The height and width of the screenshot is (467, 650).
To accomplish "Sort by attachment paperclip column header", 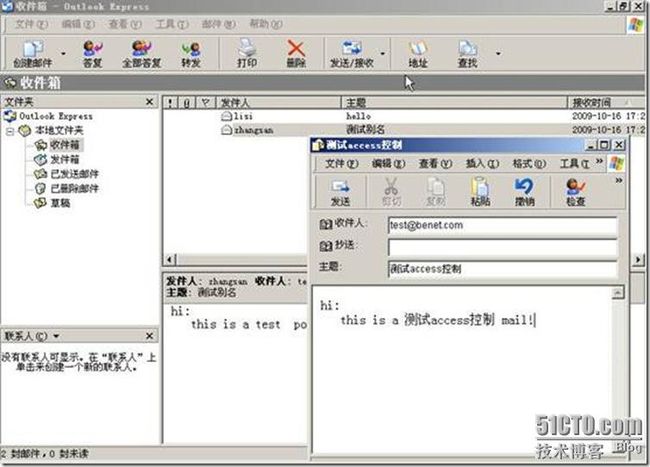I will point(187,102).
